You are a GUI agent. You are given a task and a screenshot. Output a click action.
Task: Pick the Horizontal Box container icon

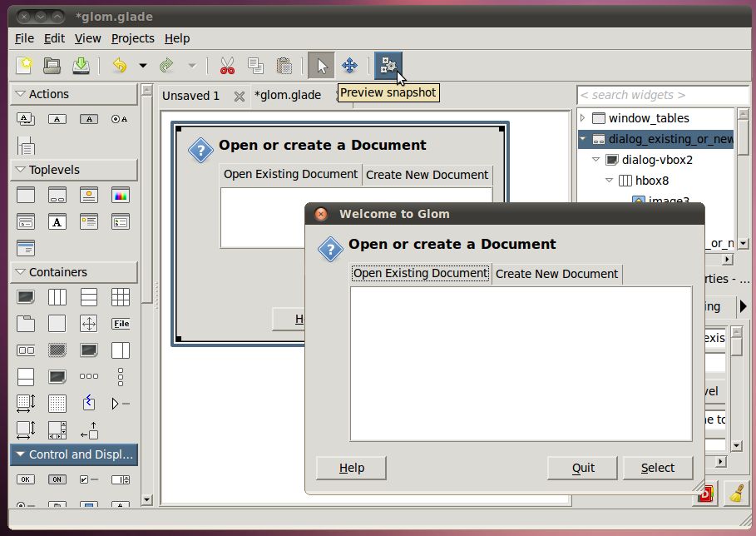[x=57, y=296]
